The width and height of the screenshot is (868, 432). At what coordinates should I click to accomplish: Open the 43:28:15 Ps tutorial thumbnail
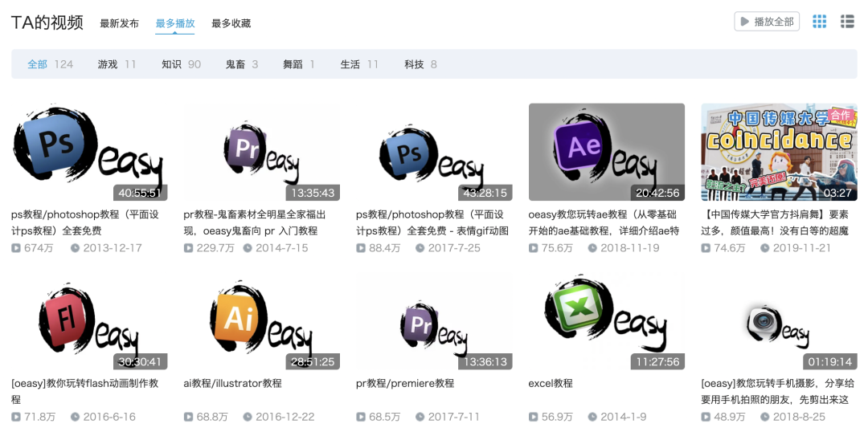pos(434,152)
